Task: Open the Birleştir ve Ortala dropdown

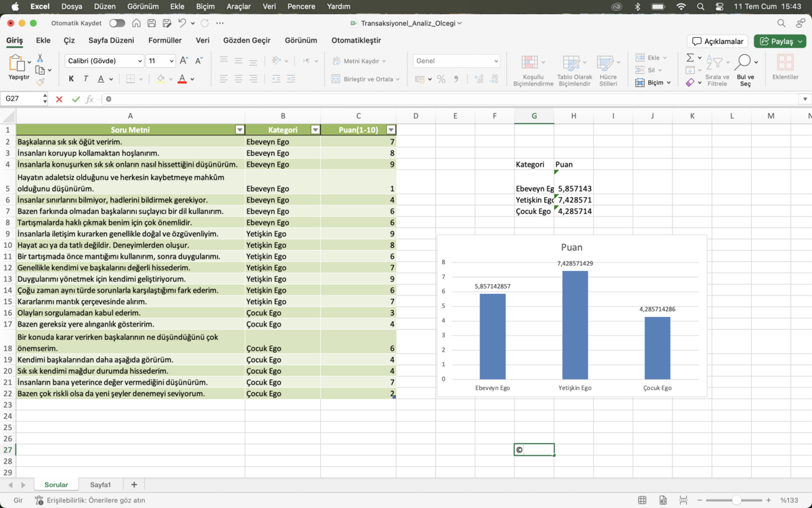Action: pos(398,79)
